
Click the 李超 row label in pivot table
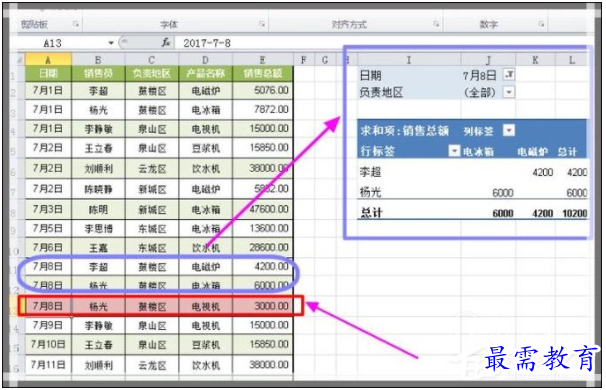(370, 172)
